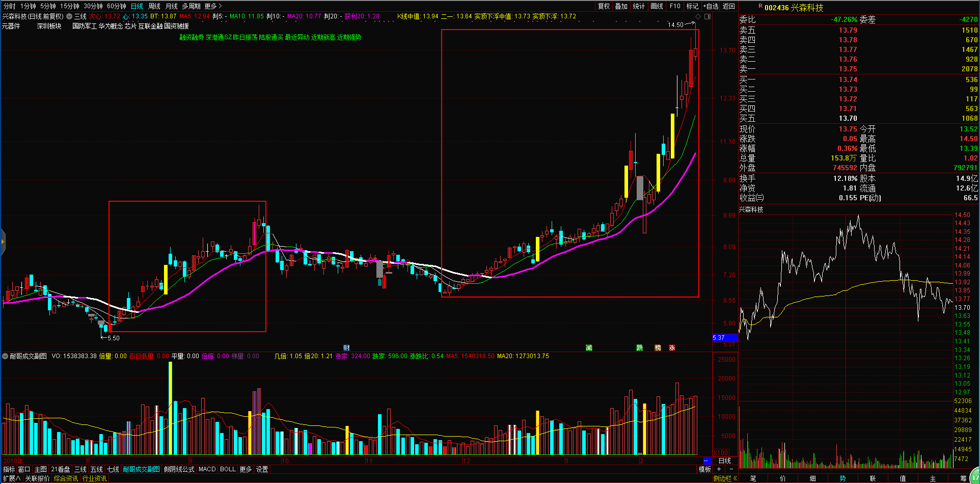980x484 pixels.
Task: Click the 涨 marker on the chart
Action: tap(672, 348)
